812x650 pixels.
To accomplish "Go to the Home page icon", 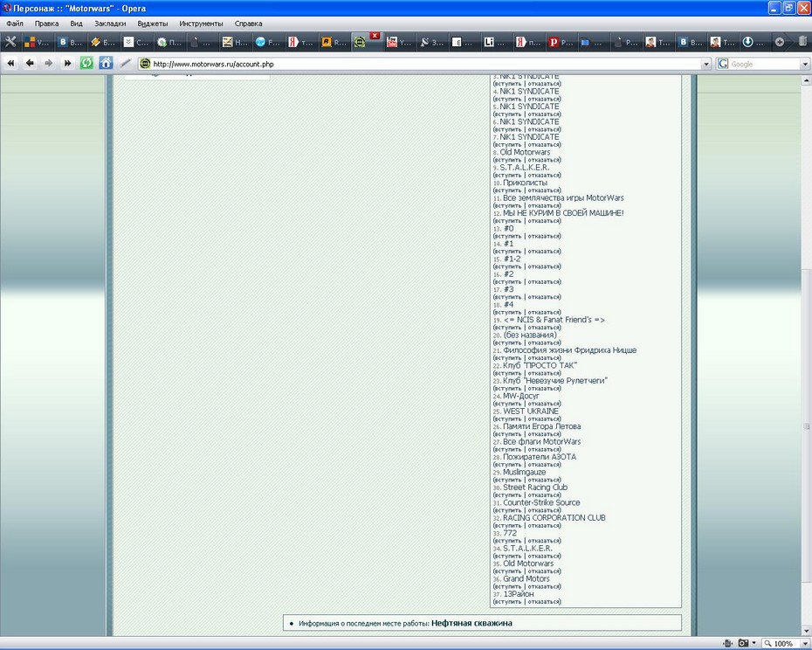I will [x=106, y=63].
